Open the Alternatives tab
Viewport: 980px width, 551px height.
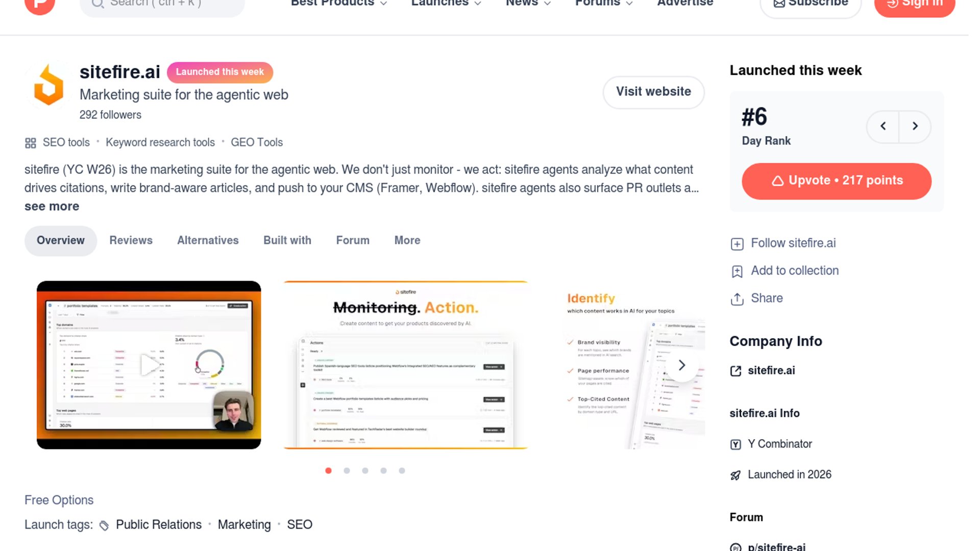pos(208,240)
